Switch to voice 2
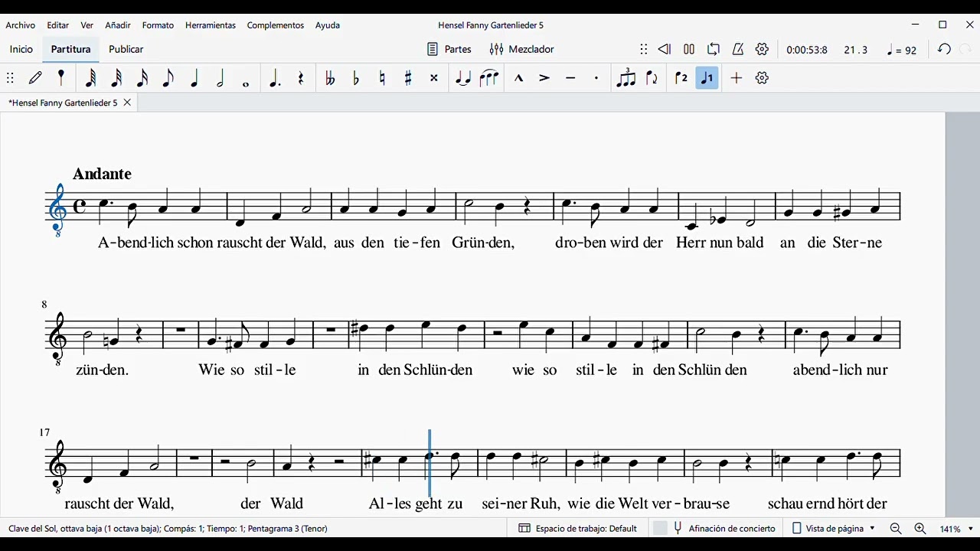This screenshot has width=980, height=551. [x=681, y=77]
